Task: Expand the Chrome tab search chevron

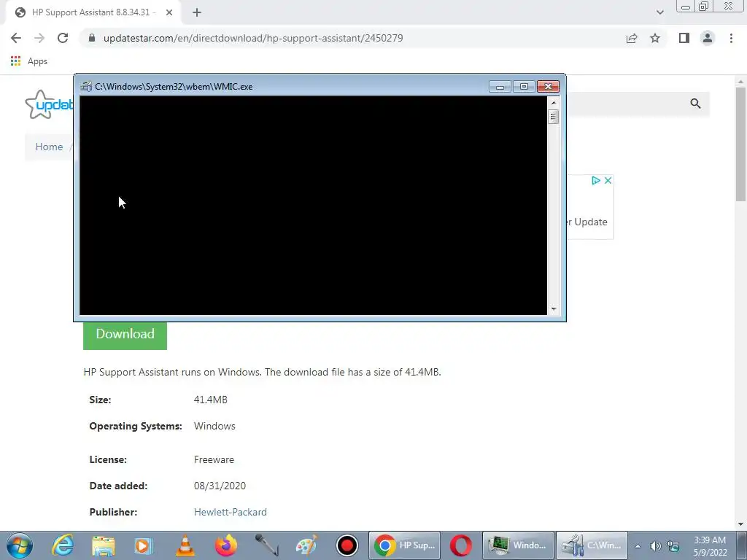Action: pos(659,13)
